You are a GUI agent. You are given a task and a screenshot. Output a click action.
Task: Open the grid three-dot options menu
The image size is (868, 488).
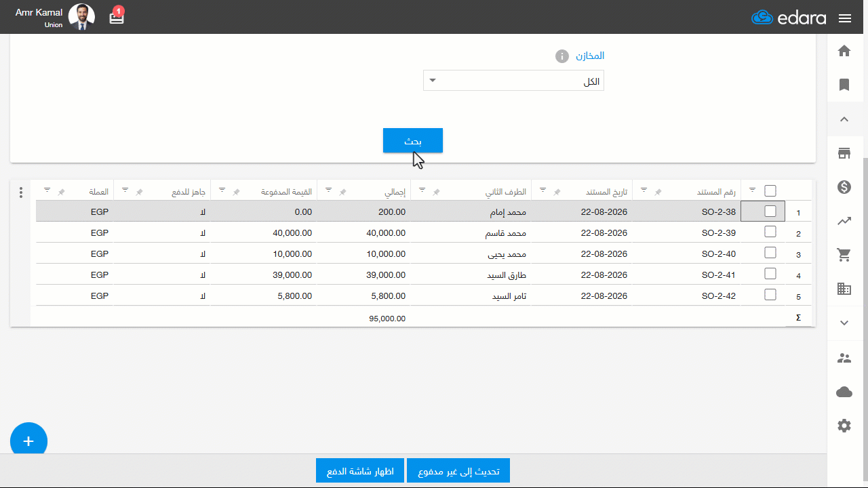(21, 192)
